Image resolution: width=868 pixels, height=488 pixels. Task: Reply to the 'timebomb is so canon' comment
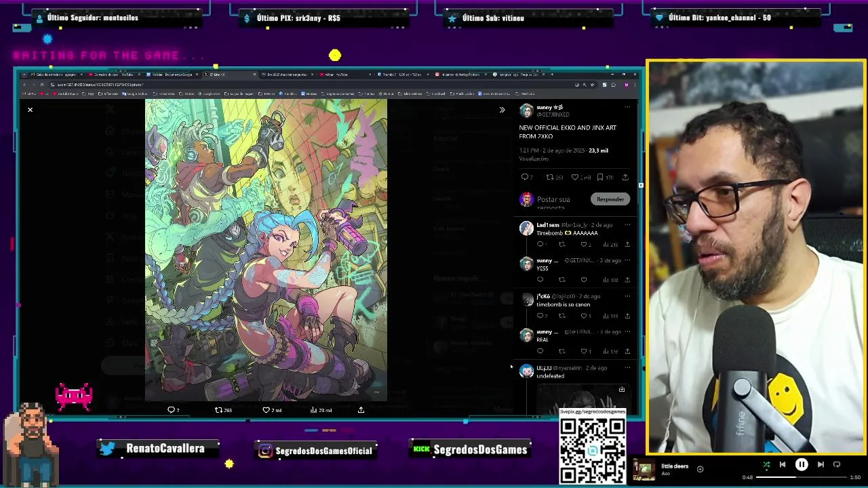540,316
